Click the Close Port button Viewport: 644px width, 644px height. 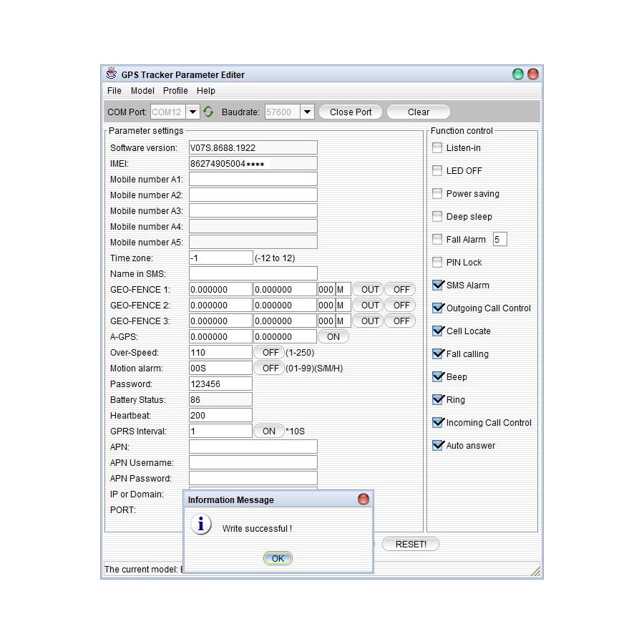tap(351, 112)
